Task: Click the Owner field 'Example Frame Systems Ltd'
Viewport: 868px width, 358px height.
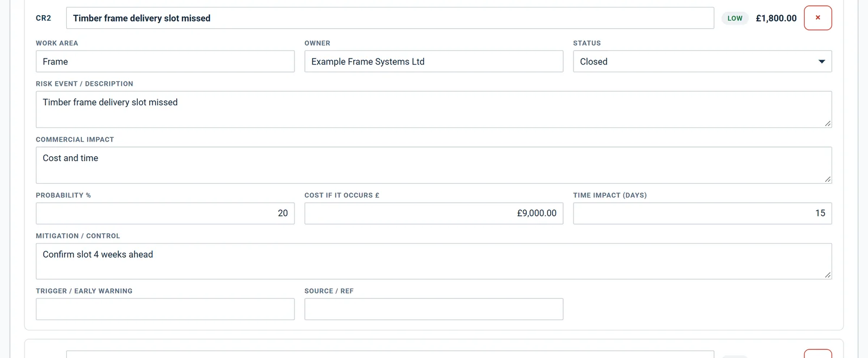Action: [x=433, y=61]
